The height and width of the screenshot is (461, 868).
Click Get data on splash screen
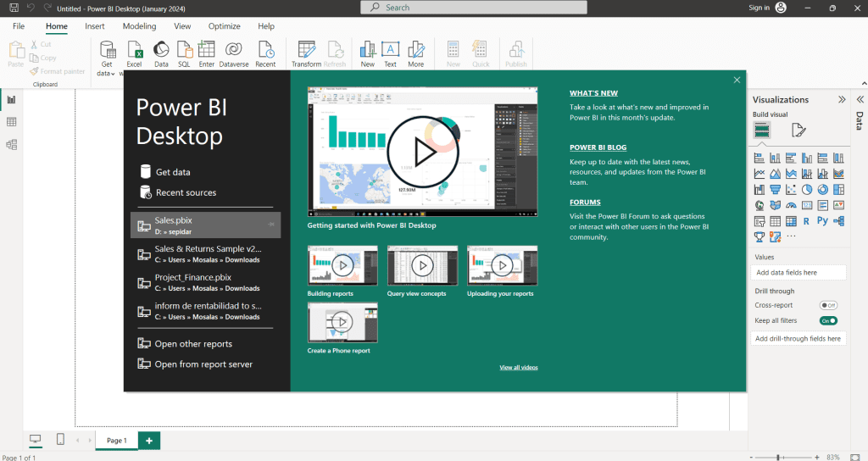[165, 172]
